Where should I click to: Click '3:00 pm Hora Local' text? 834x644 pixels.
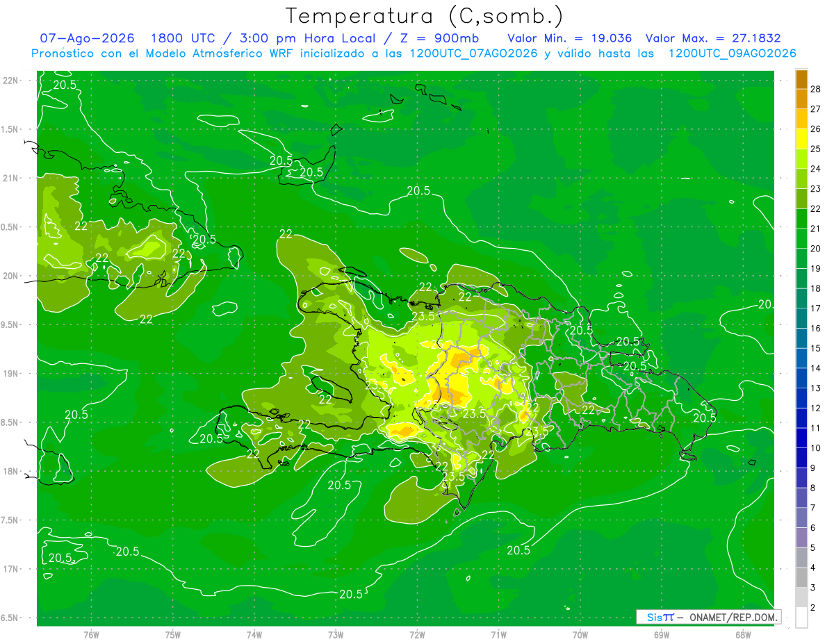[309, 38]
